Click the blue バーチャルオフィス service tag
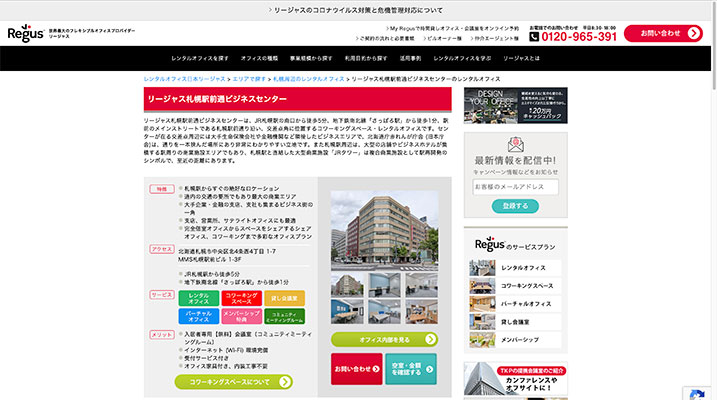 click(x=198, y=316)
